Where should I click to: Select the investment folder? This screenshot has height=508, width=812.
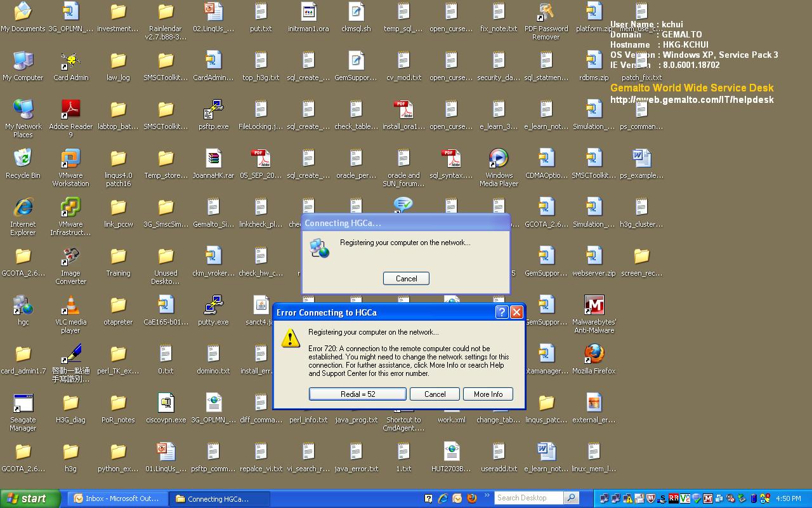[x=118, y=18]
